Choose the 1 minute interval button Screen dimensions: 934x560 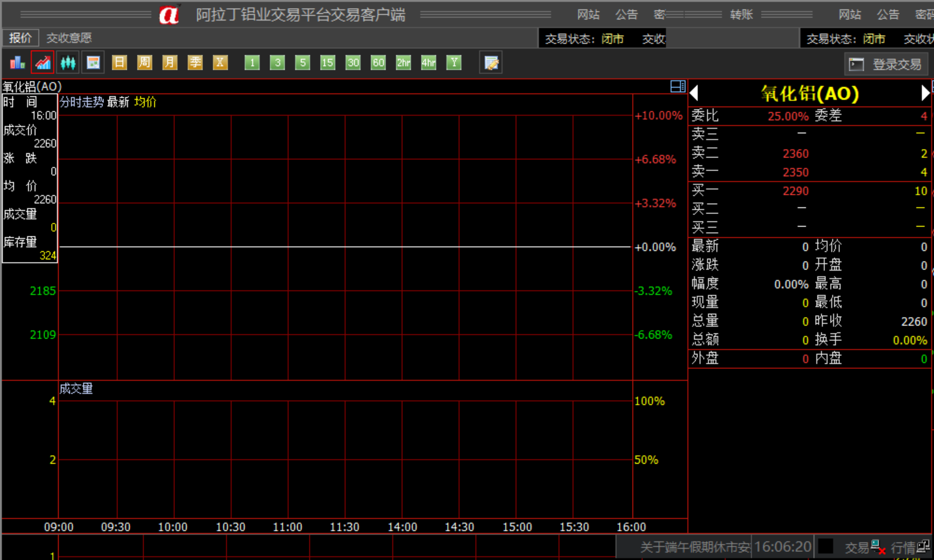[252, 63]
